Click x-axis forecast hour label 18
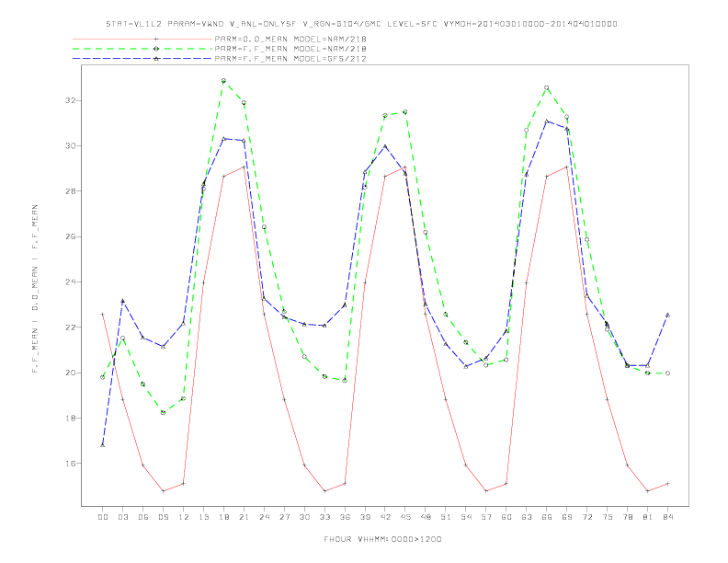Image resolution: width=728 pixels, height=563 pixels. click(223, 517)
